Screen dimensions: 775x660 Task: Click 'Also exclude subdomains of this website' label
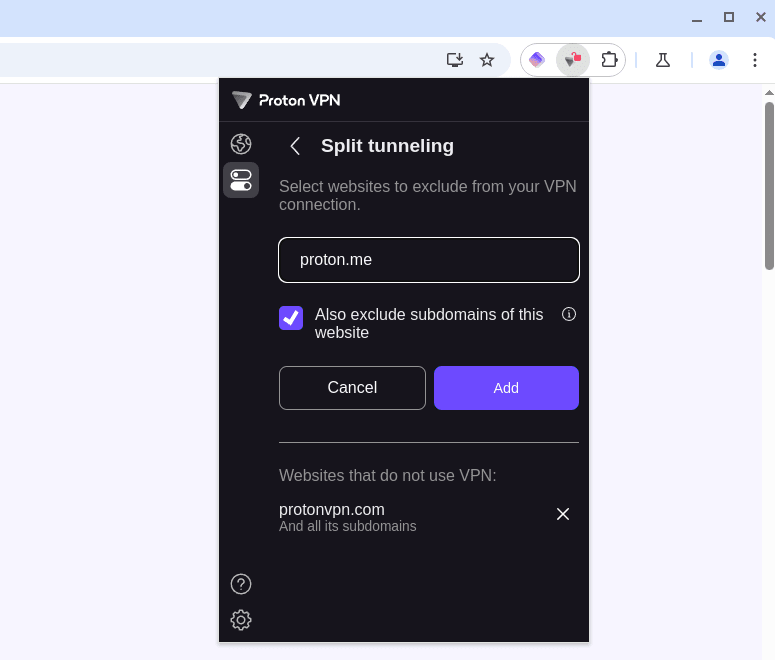click(429, 323)
